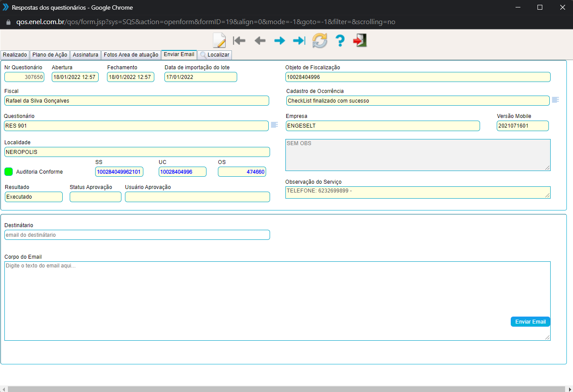The image size is (573, 392).
Task: Switch to the Realizado tab
Action: 15,55
